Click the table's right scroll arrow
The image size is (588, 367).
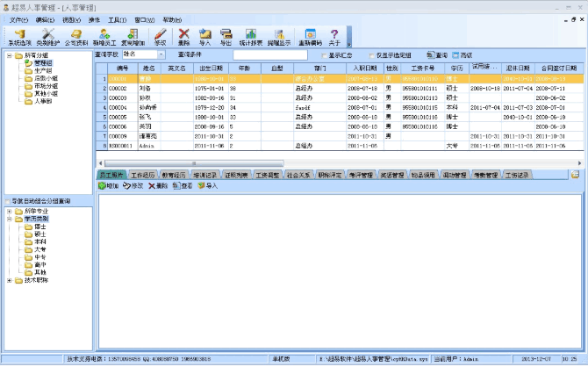pyautogui.click(x=579, y=163)
